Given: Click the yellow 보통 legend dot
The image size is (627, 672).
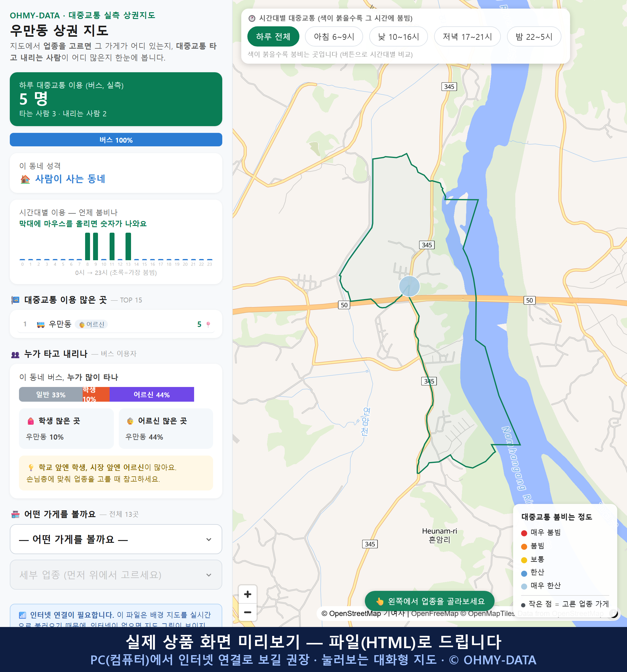Looking at the screenshot, I should tap(524, 560).
